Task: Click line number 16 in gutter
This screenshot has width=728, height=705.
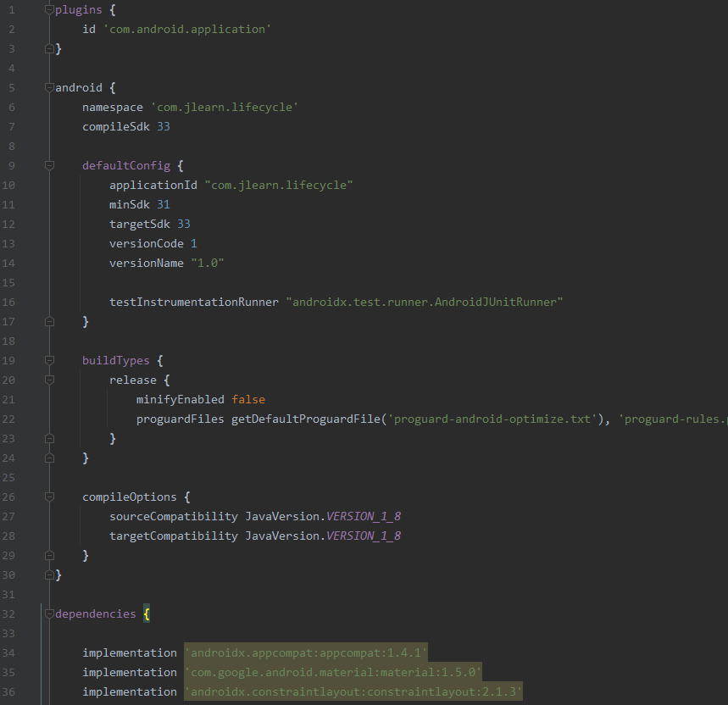Action: click(8, 303)
